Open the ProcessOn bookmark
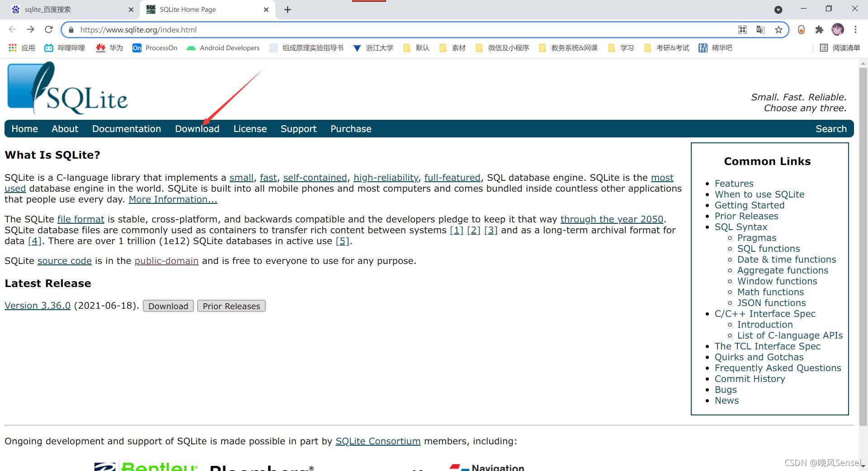The image size is (868, 471). tap(155, 48)
